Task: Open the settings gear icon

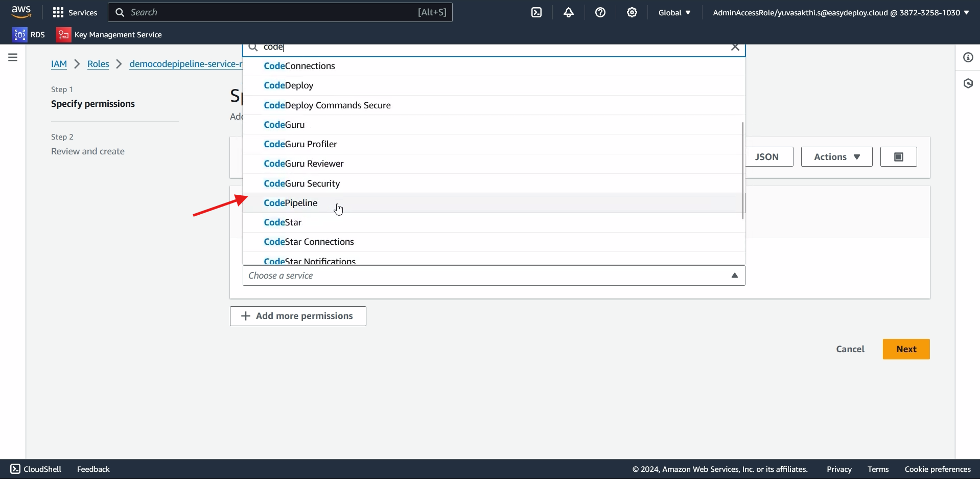Action: tap(632, 12)
